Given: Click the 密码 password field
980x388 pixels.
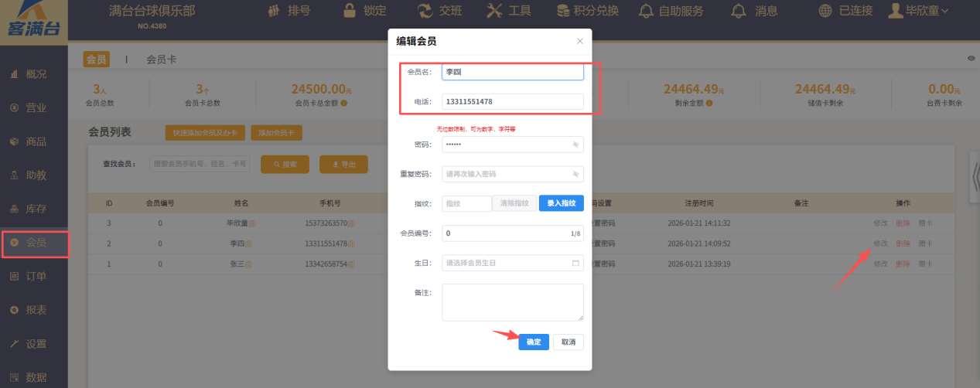Looking at the screenshot, I should [513, 145].
